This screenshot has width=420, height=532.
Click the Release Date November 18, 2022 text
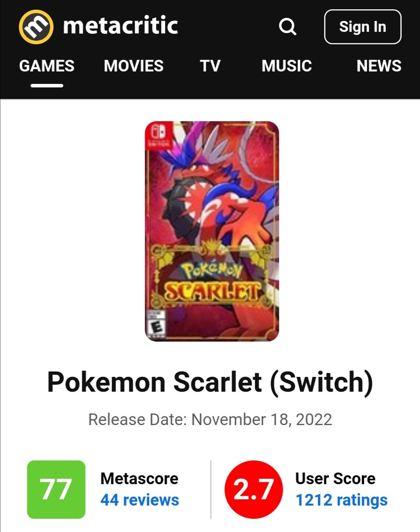pos(210,419)
